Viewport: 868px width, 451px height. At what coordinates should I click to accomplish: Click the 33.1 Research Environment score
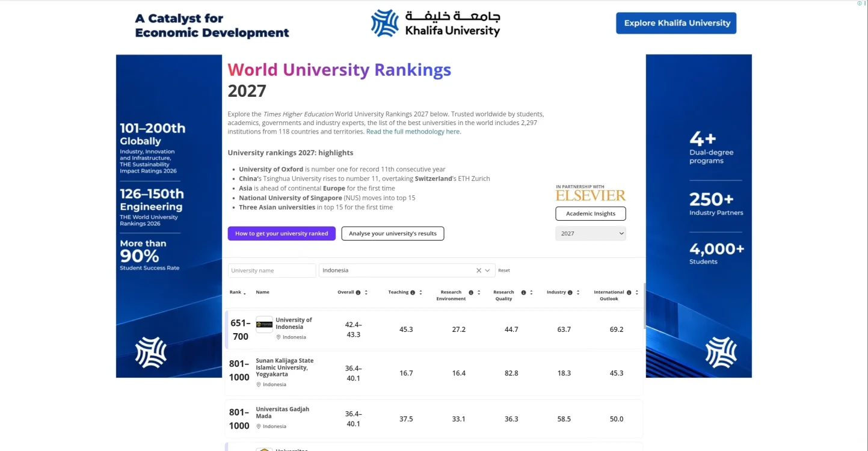coord(459,419)
